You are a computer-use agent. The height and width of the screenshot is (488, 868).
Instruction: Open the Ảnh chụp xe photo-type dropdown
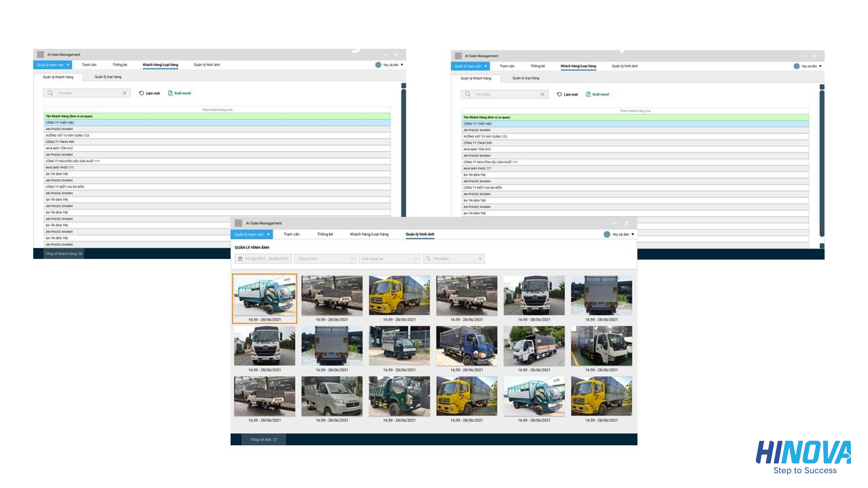coord(389,259)
